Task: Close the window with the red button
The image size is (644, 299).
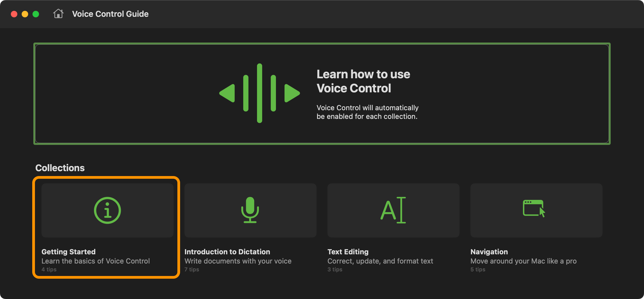Action: click(14, 14)
